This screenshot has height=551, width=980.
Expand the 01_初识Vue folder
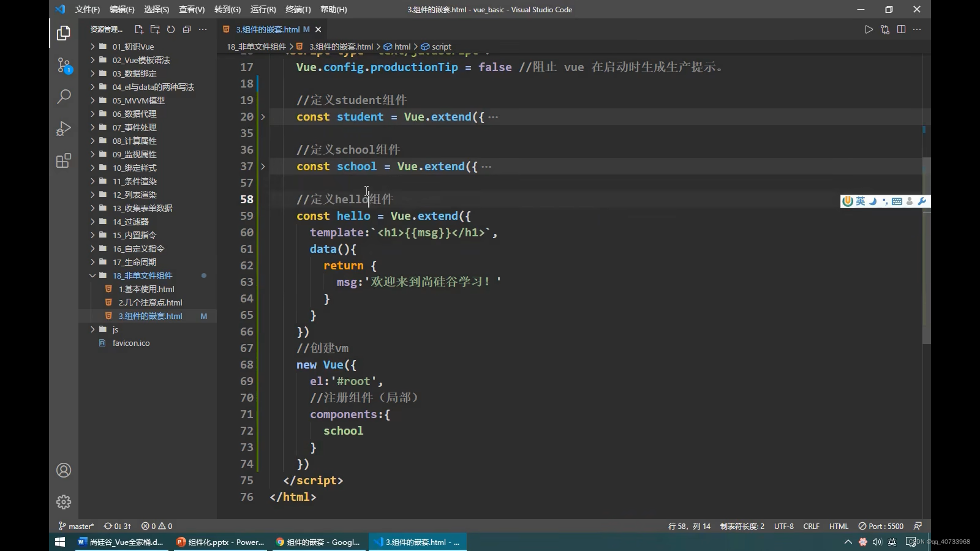pyautogui.click(x=148, y=47)
